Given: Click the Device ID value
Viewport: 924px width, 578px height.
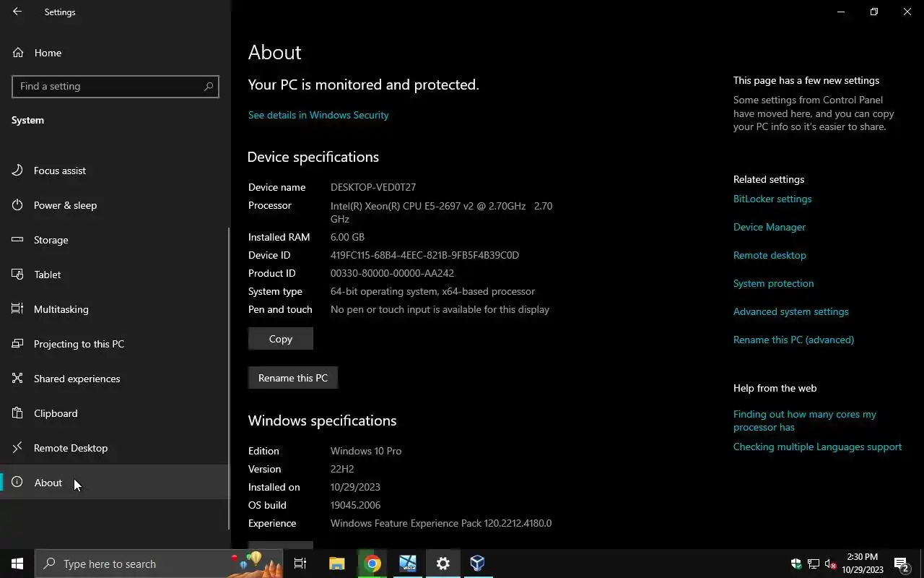Looking at the screenshot, I should pos(424,255).
